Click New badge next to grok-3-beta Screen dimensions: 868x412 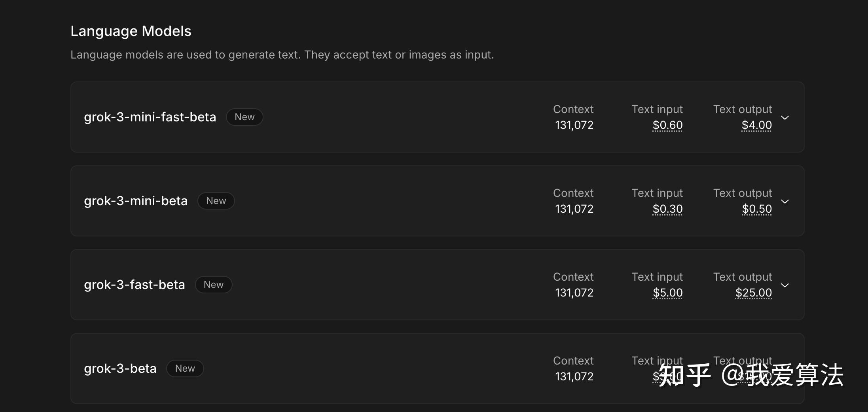pyautogui.click(x=185, y=369)
